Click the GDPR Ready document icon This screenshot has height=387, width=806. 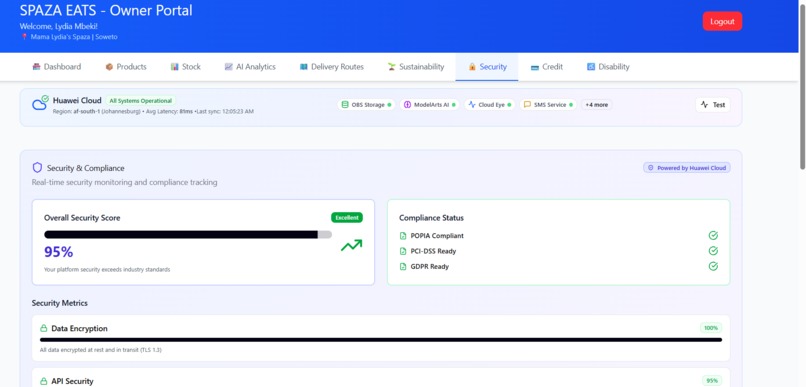coord(403,267)
